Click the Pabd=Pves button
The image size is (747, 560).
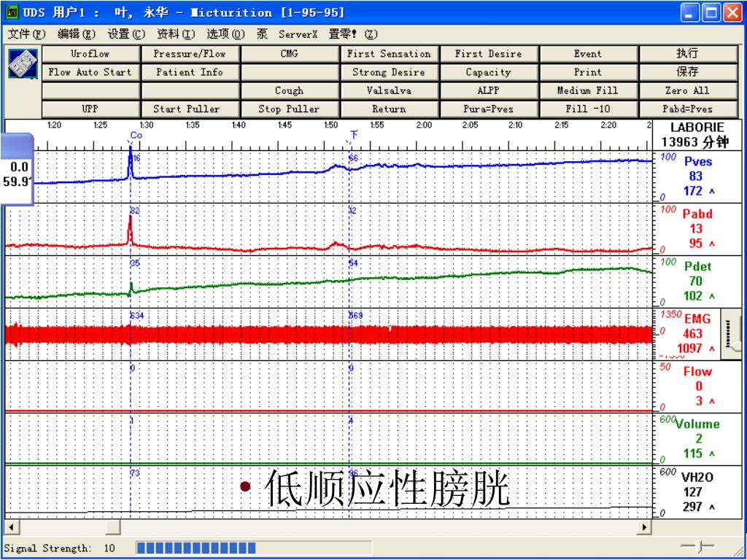(689, 109)
